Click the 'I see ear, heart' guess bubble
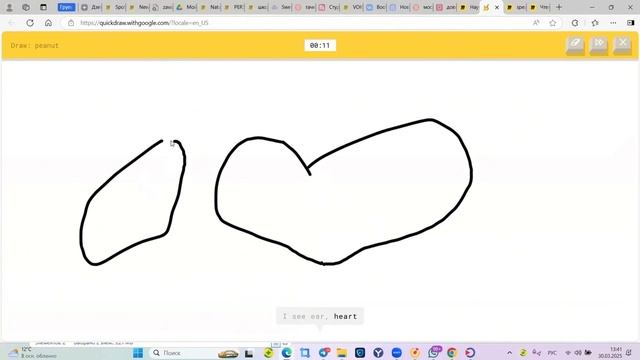 320,316
